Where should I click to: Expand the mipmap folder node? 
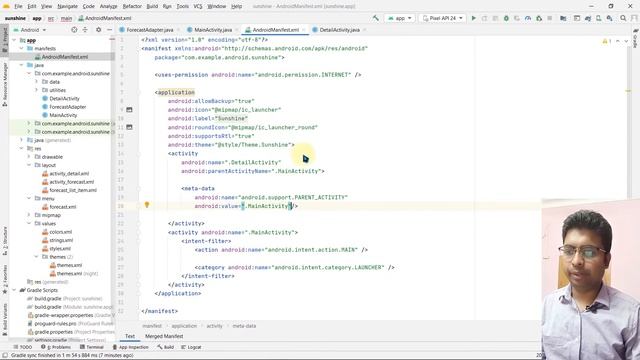click(x=29, y=215)
